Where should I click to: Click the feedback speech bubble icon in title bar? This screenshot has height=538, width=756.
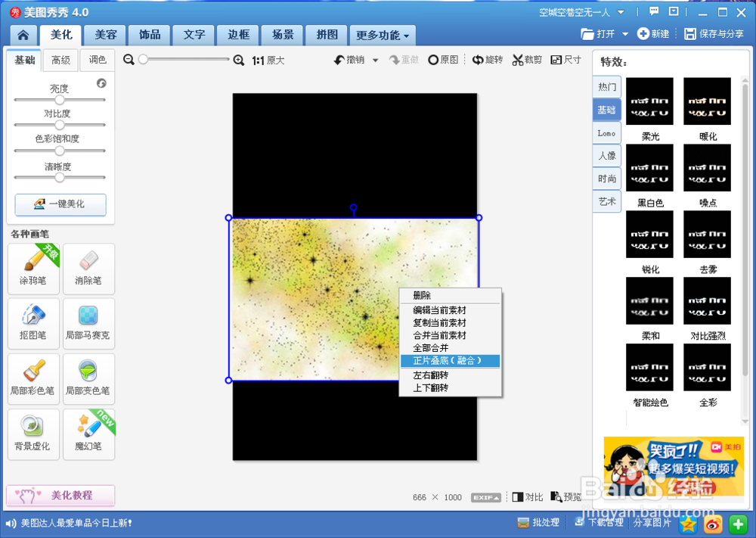pyautogui.click(x=654, y=11)
